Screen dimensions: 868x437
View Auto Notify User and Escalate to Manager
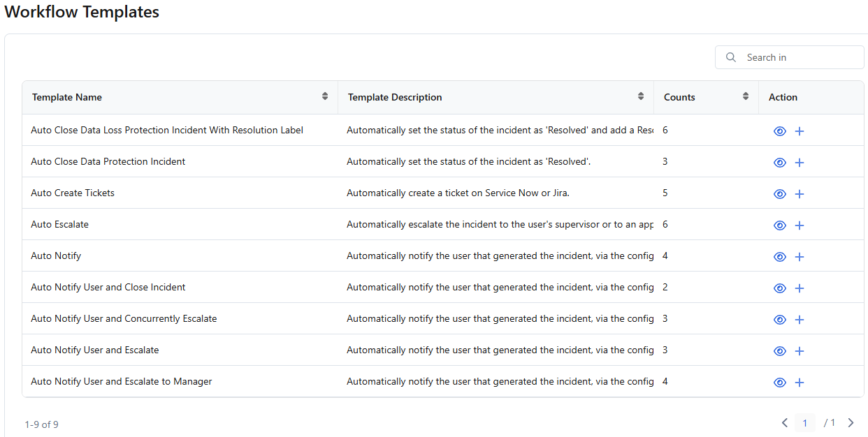click(780, 383)
